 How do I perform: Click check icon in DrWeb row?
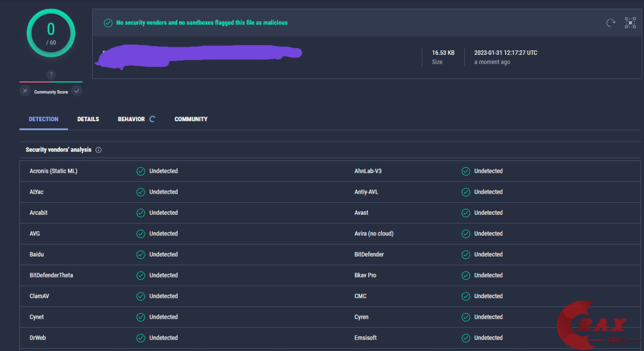(141, 338)
